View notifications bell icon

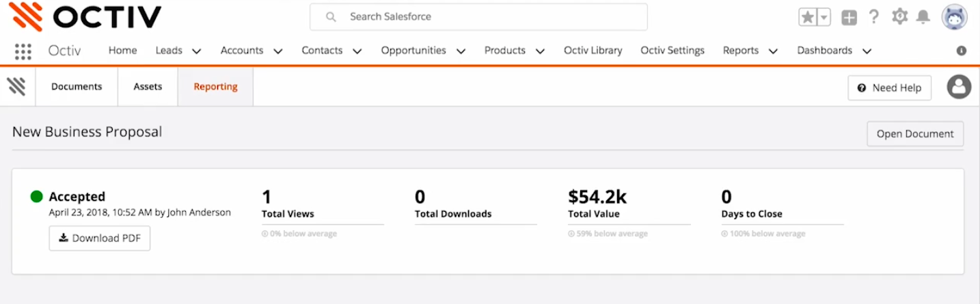click(x=923, y=17)
